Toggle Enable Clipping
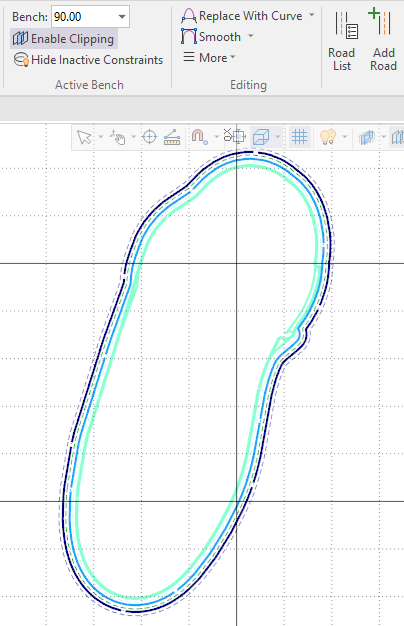 (x=63, y=39)
